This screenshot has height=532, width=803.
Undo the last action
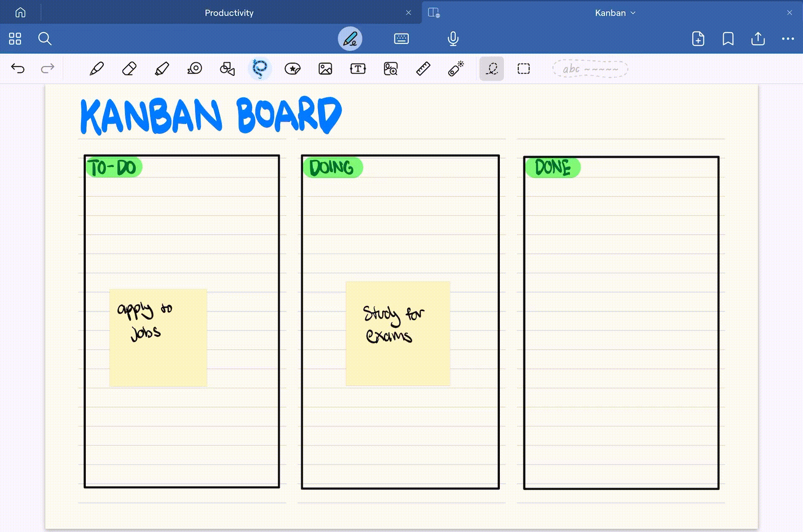(x=18, y=69)
